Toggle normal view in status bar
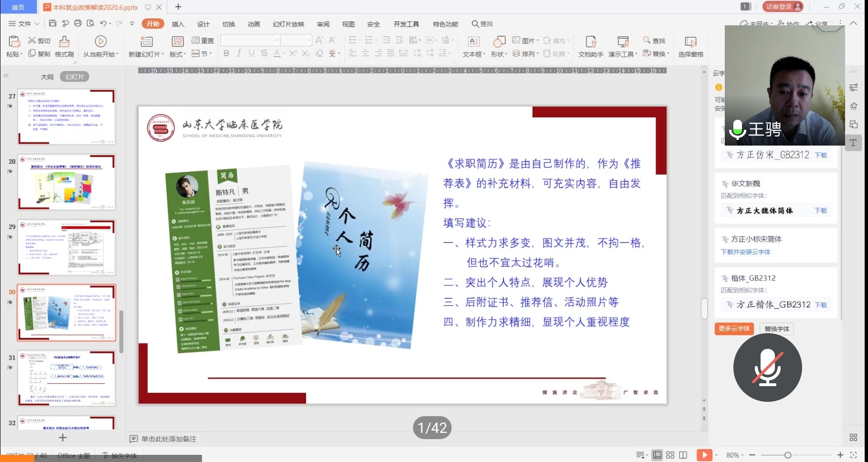 tap(657, 455)
